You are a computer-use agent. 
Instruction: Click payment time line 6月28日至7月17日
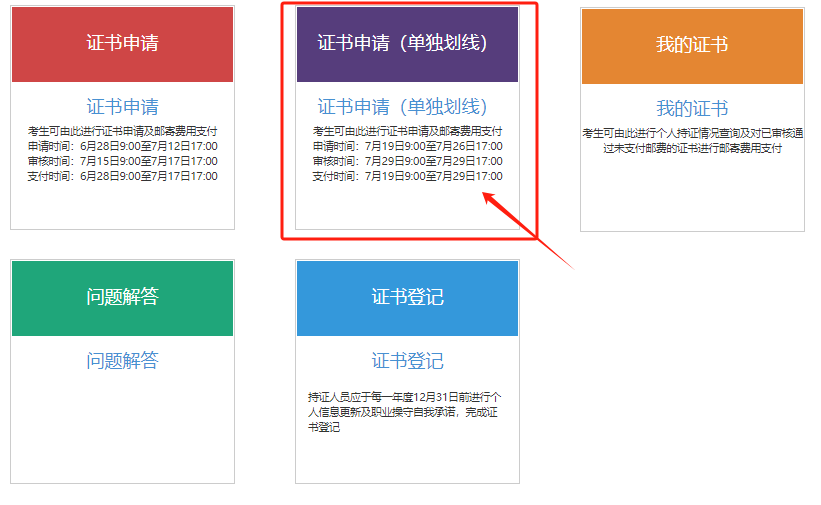(122, 176)
